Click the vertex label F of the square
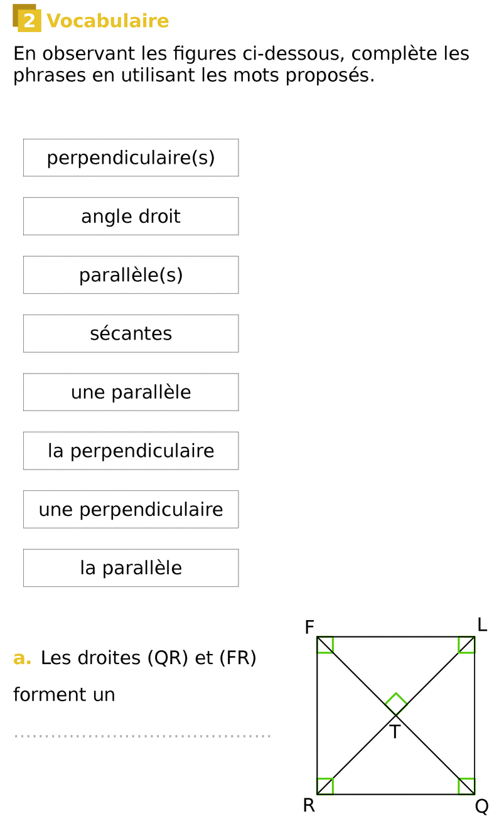Viewport: 504px width, 821px height. pos(309,627)
